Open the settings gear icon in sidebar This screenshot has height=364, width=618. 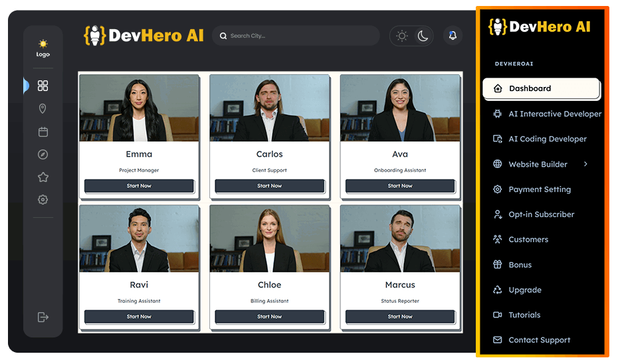[43, 200]
